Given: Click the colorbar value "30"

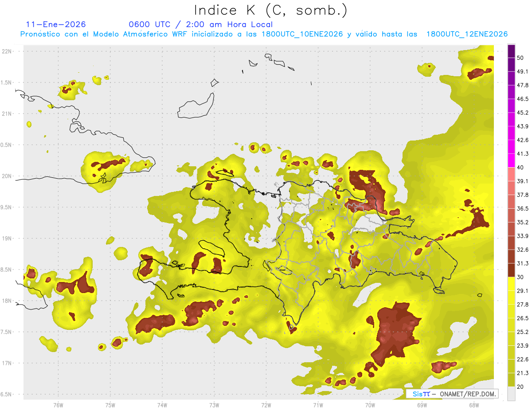Looking at the screenshot, I should click(520, 277).
